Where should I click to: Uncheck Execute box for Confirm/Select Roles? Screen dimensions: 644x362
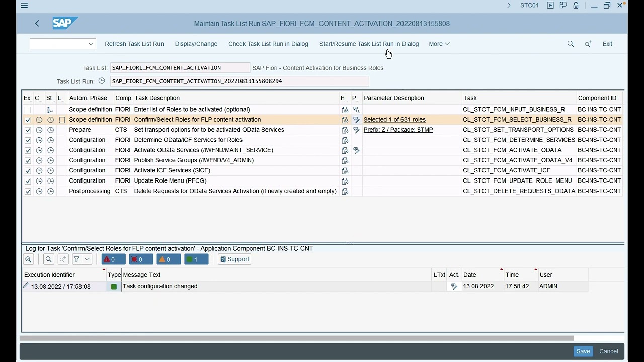click(x=28, y=120)
